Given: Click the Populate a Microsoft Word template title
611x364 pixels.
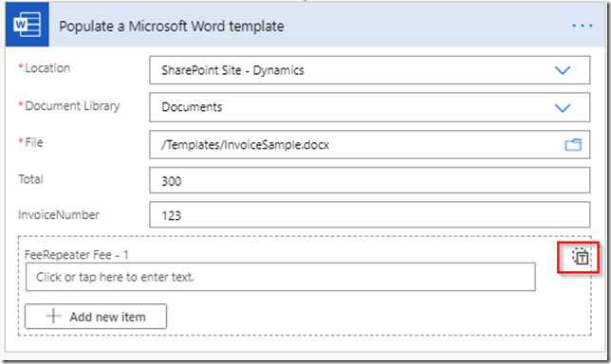Looking at the screenshot, I should [172, 27].
